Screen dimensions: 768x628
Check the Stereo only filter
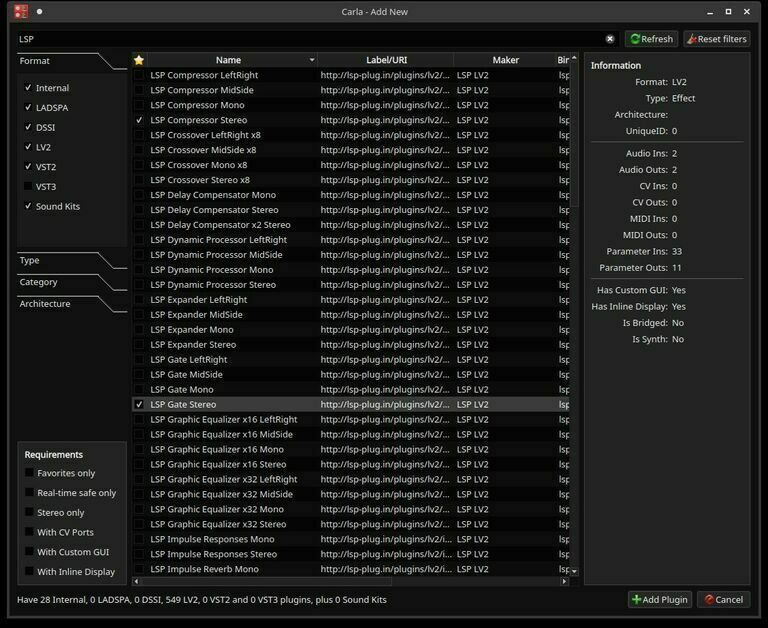[29, 512]
